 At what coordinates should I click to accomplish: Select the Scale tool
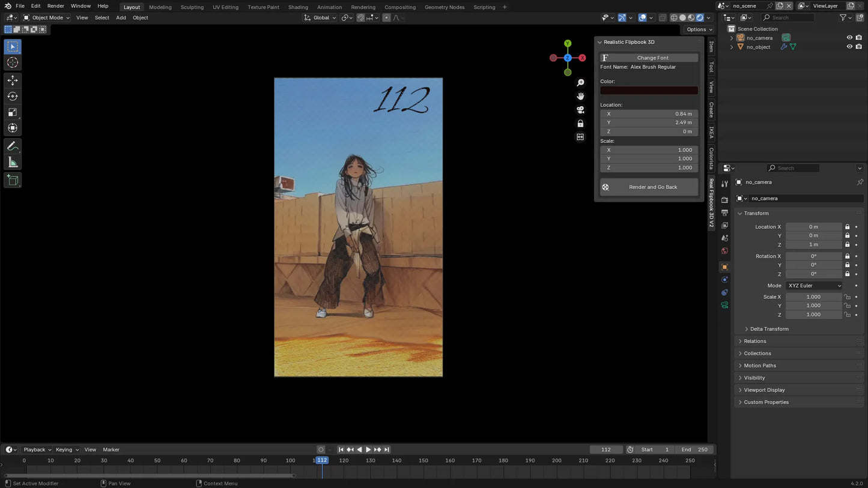(x=13, y=112)
